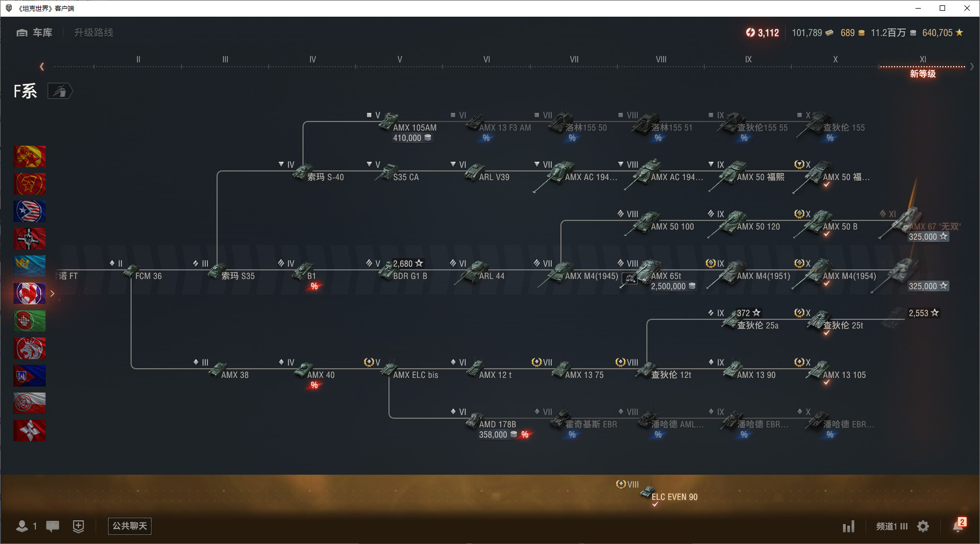Expand the chevron beside the French flag
This screenshot has width=980, height=544.
pyautogui.click(x=52, y=294)
